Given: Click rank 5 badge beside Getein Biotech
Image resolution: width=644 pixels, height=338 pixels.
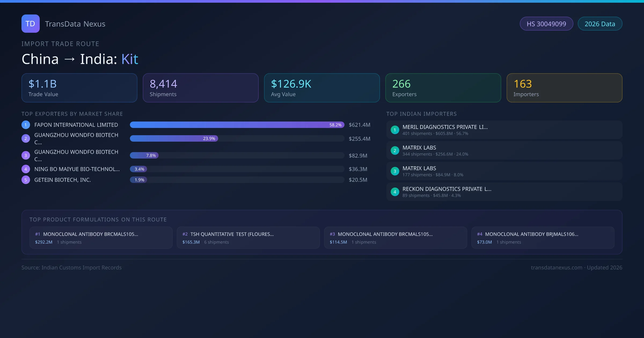Looking at the screenshot, I should pyautogui.click(x=26, y=180).
